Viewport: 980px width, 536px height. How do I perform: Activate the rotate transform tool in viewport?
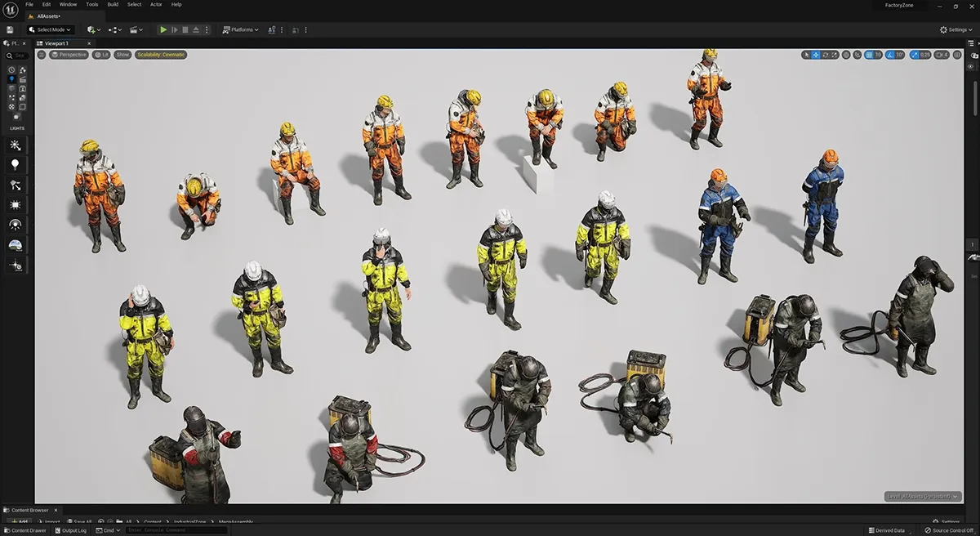[x=826, y=55]
